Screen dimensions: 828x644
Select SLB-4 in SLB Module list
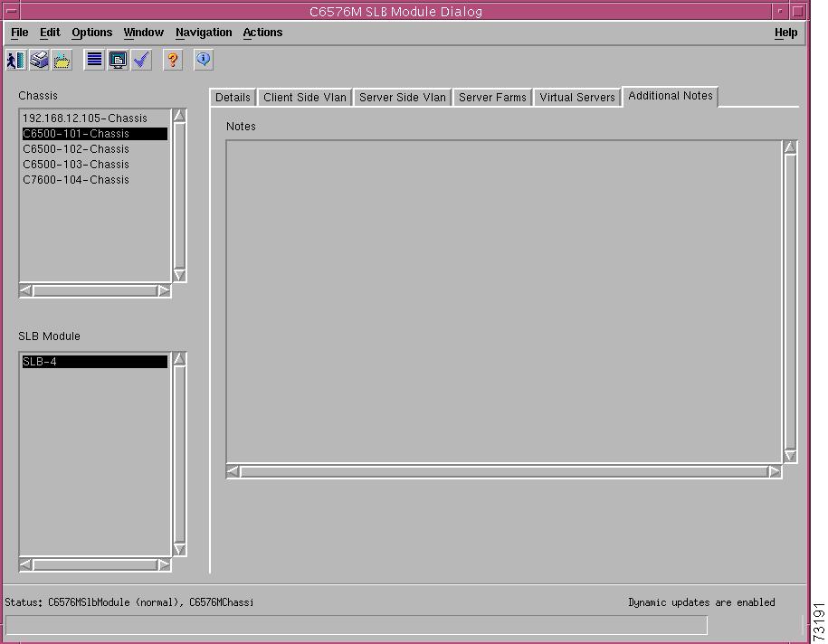click(x=94, y=362)
